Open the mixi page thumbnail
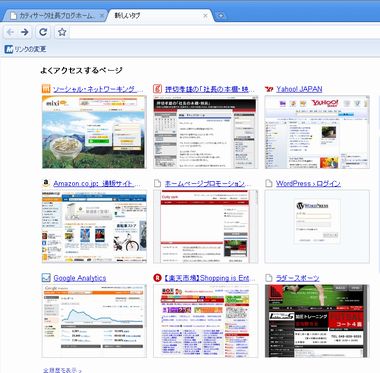 point(94,132)
